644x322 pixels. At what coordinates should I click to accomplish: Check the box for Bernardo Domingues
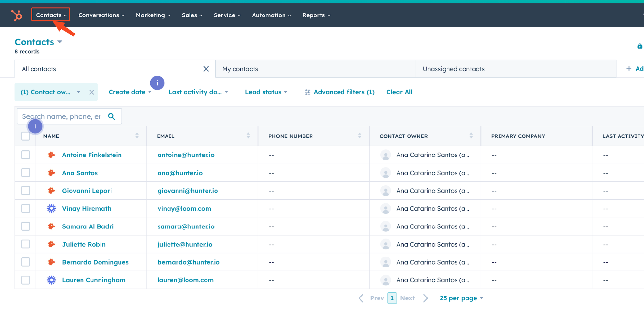point(25,262)
